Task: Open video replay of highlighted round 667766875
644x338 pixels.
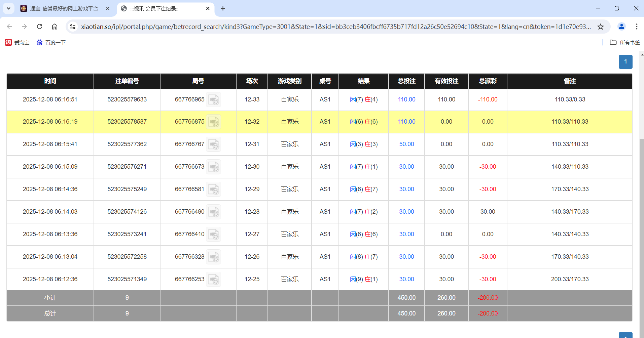Action: 214,122
